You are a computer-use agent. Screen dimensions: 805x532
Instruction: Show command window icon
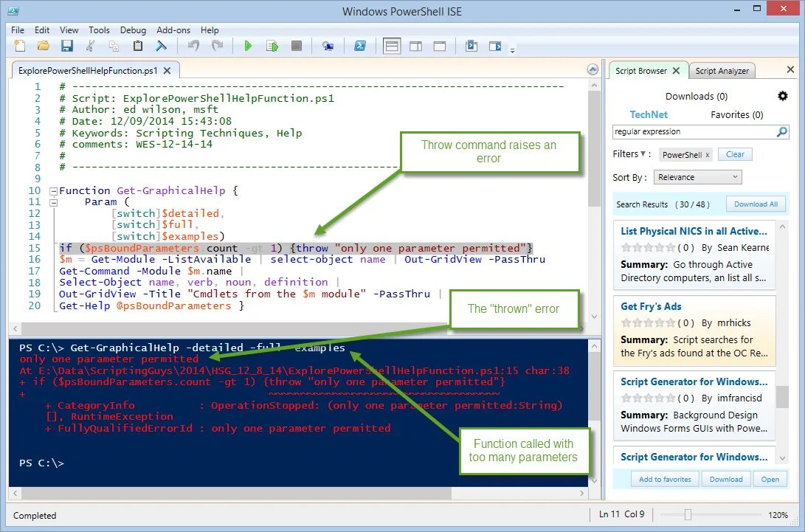point(471,46)
